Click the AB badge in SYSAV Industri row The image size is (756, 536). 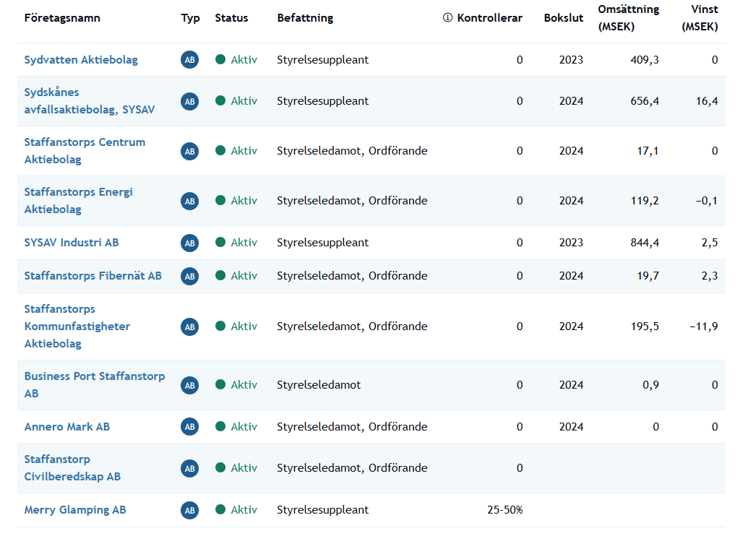pyautogui.click(x=189, y=243)
